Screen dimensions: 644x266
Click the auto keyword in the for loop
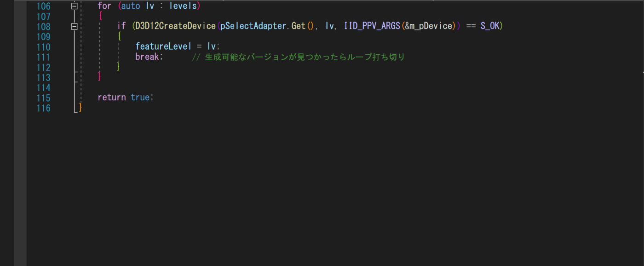coord(130,6)
